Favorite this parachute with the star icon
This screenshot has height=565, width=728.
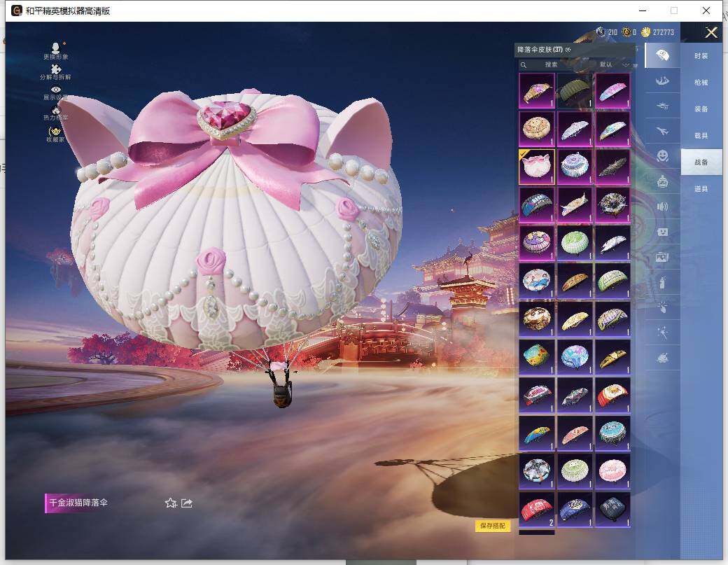tap(170, 503)
